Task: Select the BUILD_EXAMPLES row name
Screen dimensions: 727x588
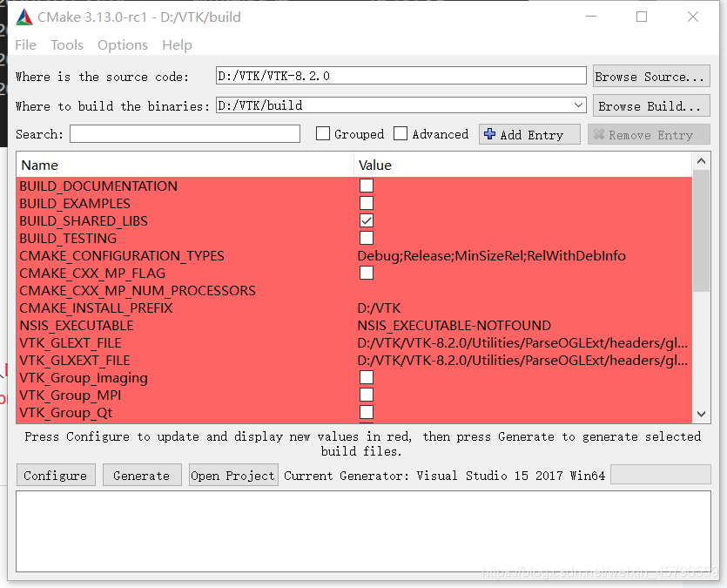Action: click(75, 203)
